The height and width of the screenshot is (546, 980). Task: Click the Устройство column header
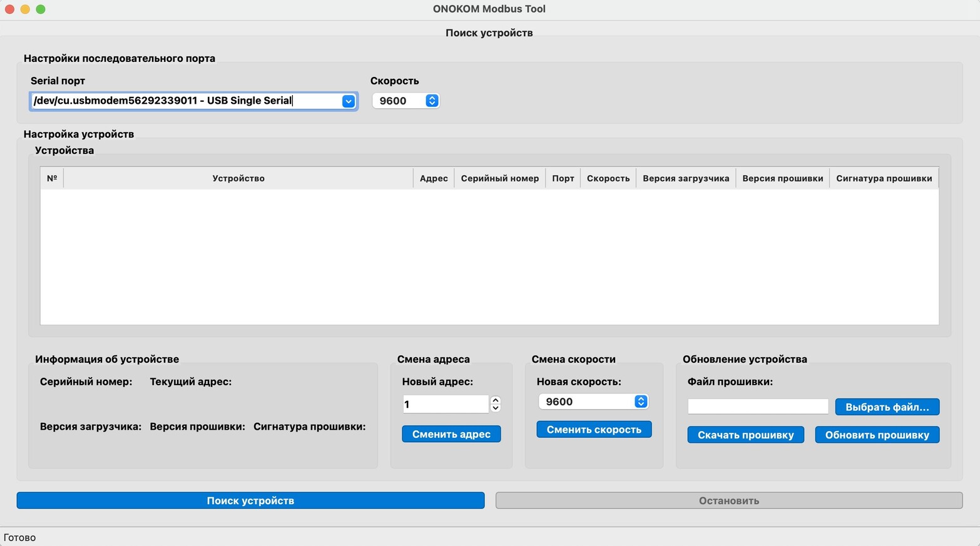[x=238, y=178]
